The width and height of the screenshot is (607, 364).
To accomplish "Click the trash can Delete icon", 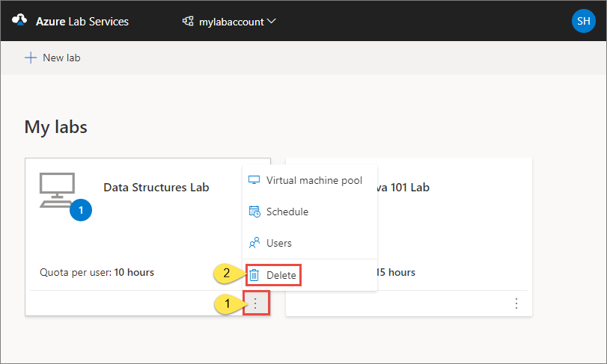I will (254, 275).
